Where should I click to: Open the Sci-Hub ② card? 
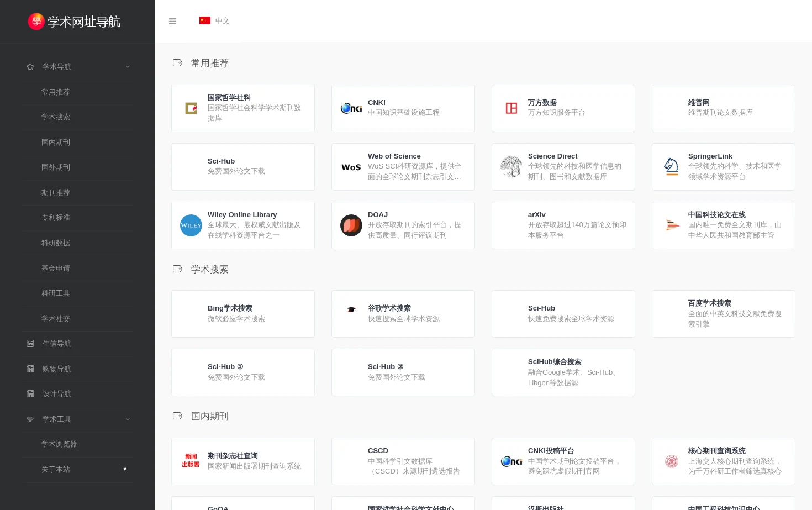pyautogui.click(x=403, y=372)
